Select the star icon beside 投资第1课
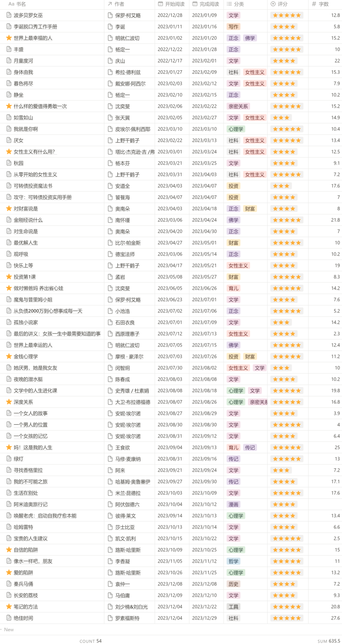342x644 pixels. pyautogui.click(x=9, y=277)
